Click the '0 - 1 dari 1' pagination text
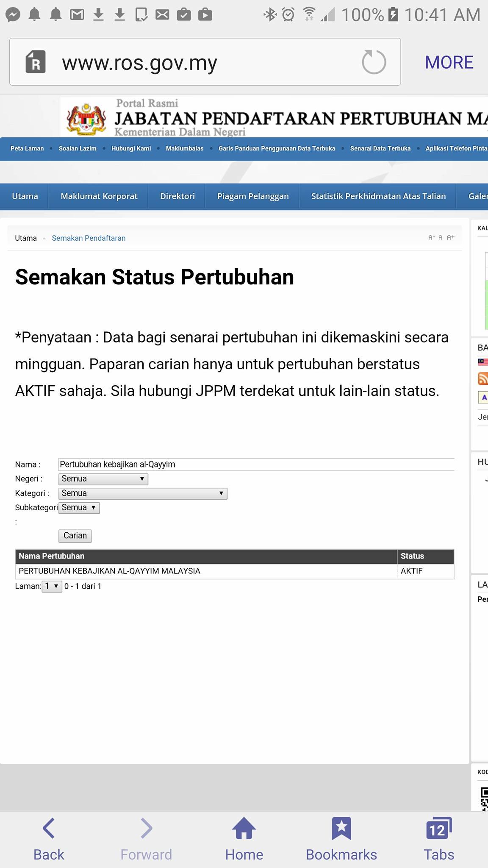The image size is (488, 868). pos(83,586)
